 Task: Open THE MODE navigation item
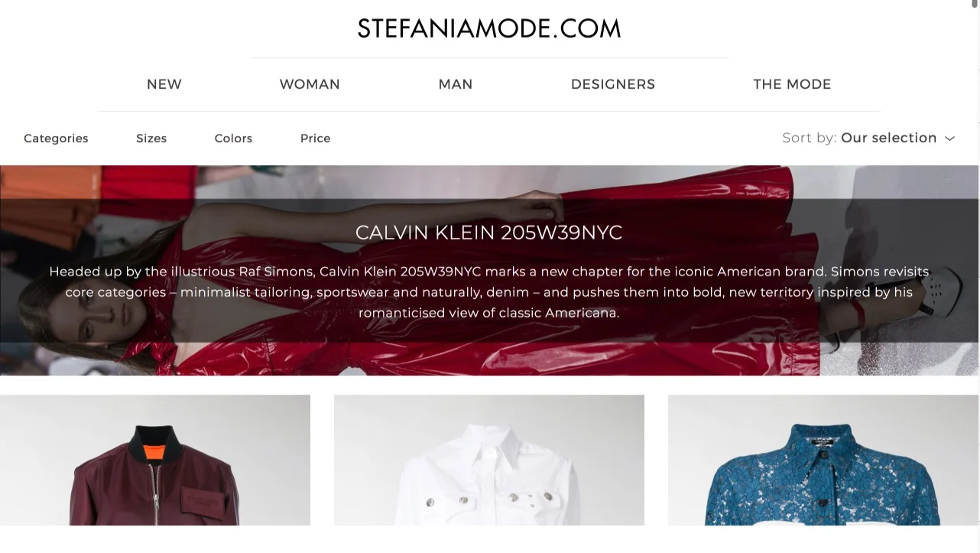[x=792, y=84]
